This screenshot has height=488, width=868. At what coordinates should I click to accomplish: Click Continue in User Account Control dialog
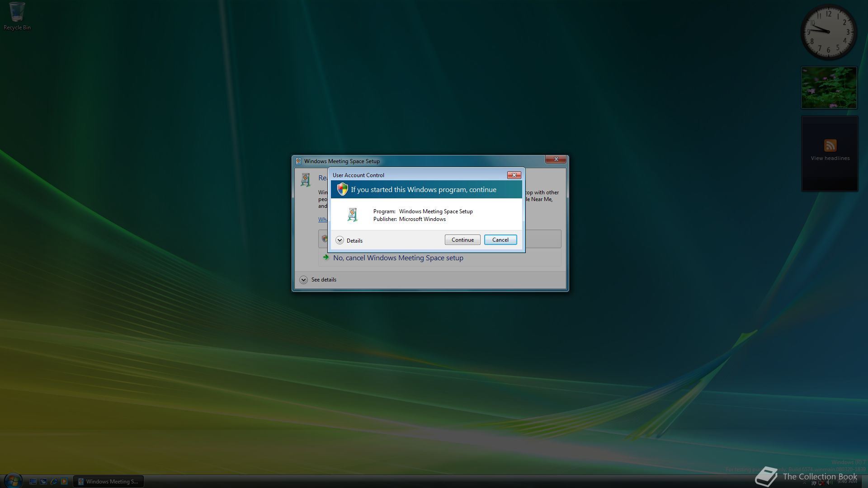[x=462, y=240]
